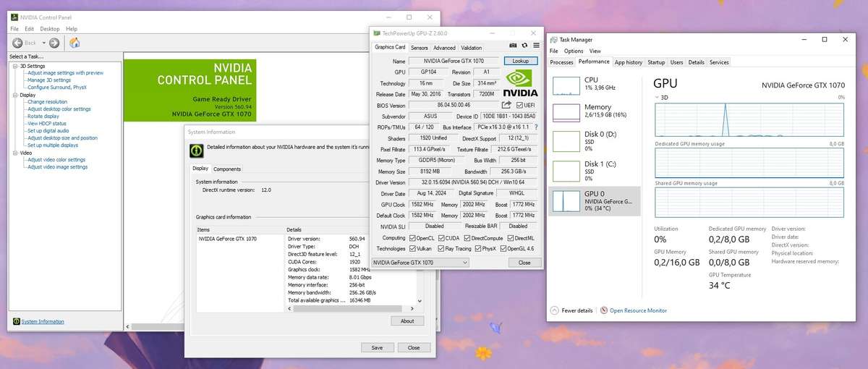Select the CPU graph thumbnail in Task Manager
The height and width of the screenshot is (369, 868).
tap(566, 85)
